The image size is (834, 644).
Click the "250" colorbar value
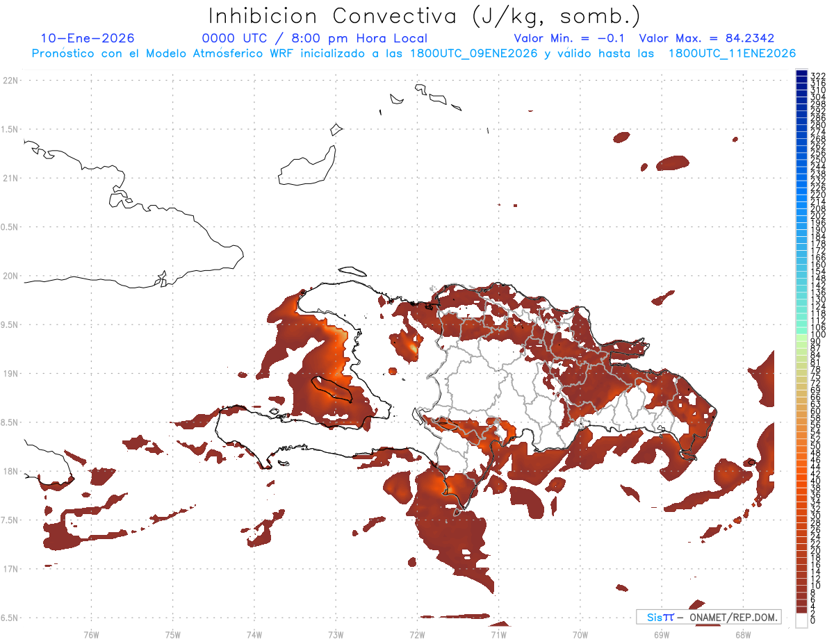pyautogui.click(x=818, y=160)
